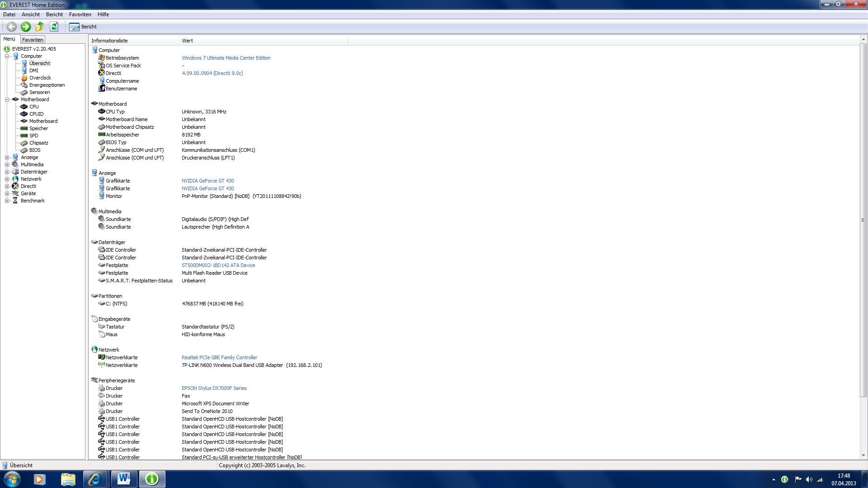Open the Ansicht menu
The width and height of the screenshot is (868, 488).
point(31,14)
